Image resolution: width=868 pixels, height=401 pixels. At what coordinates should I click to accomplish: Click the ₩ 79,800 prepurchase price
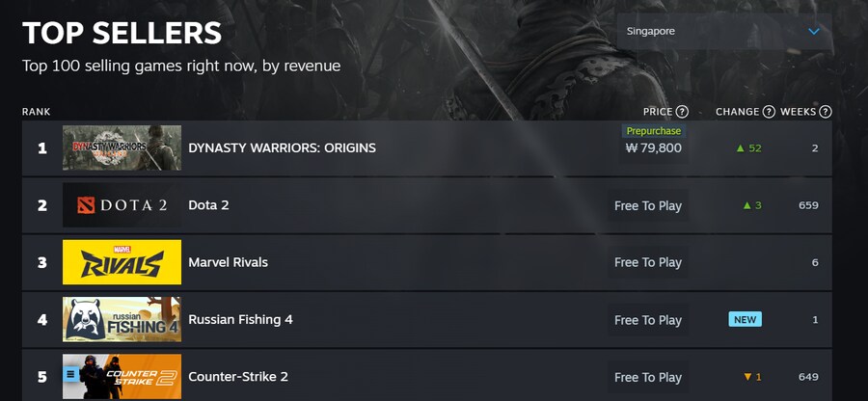(654, 148)
